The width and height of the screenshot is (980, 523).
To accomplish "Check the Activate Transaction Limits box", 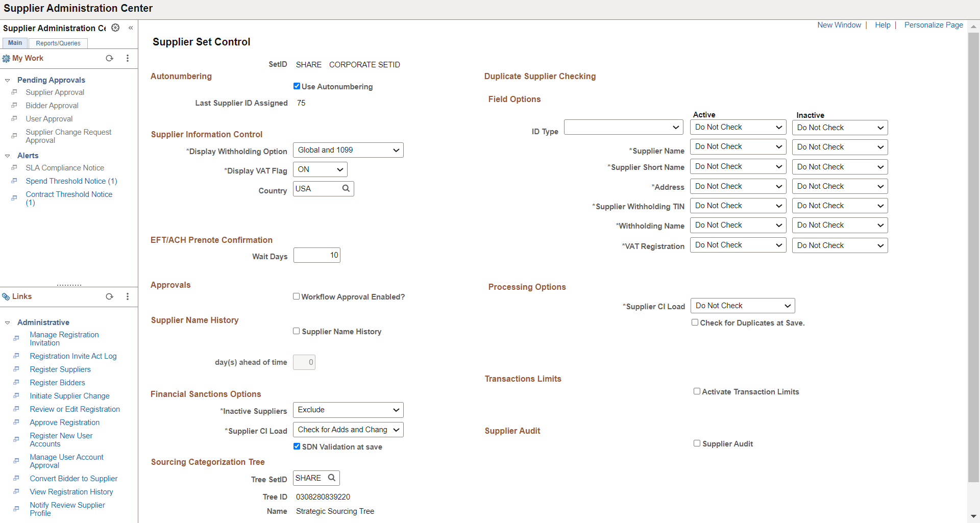I will [x=697, y=391].
